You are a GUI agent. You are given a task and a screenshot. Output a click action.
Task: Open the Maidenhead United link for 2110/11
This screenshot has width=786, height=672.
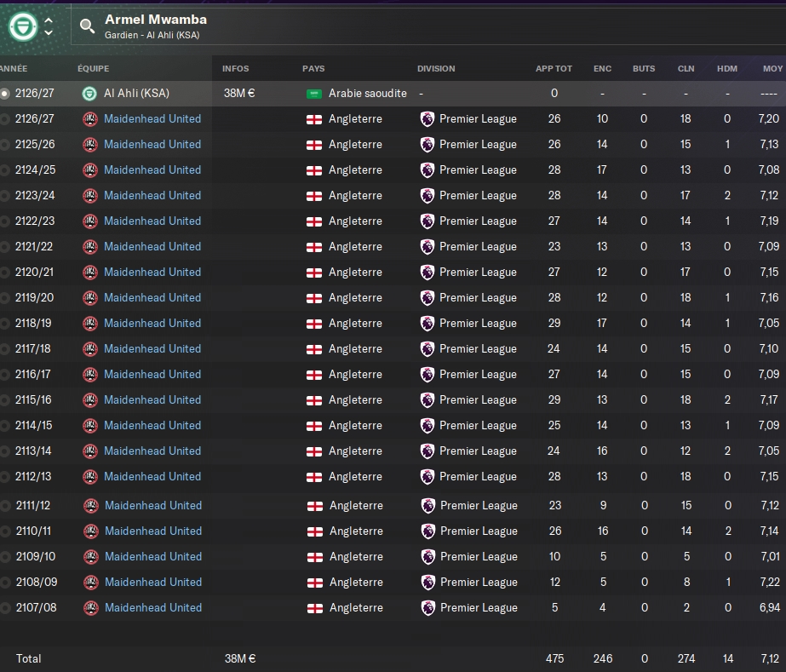[153, 531]
